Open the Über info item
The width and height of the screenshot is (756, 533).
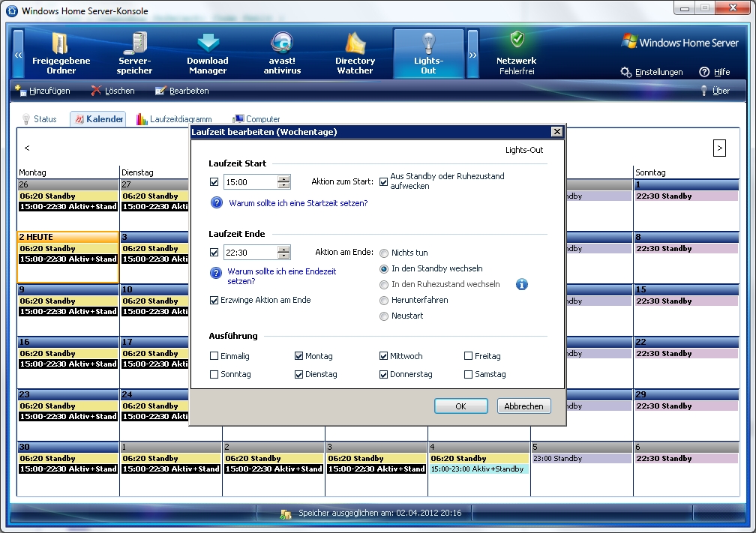pyautogui.click(x=715, y=91)
